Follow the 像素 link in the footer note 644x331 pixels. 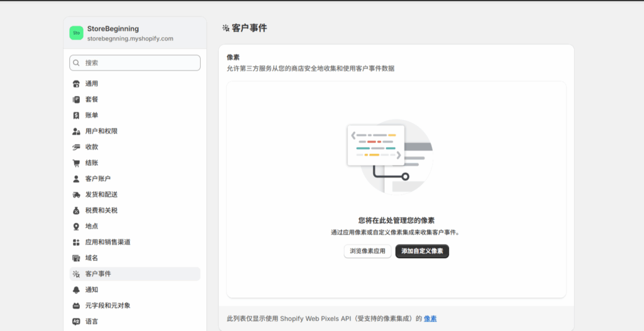[x=430, y=318]
